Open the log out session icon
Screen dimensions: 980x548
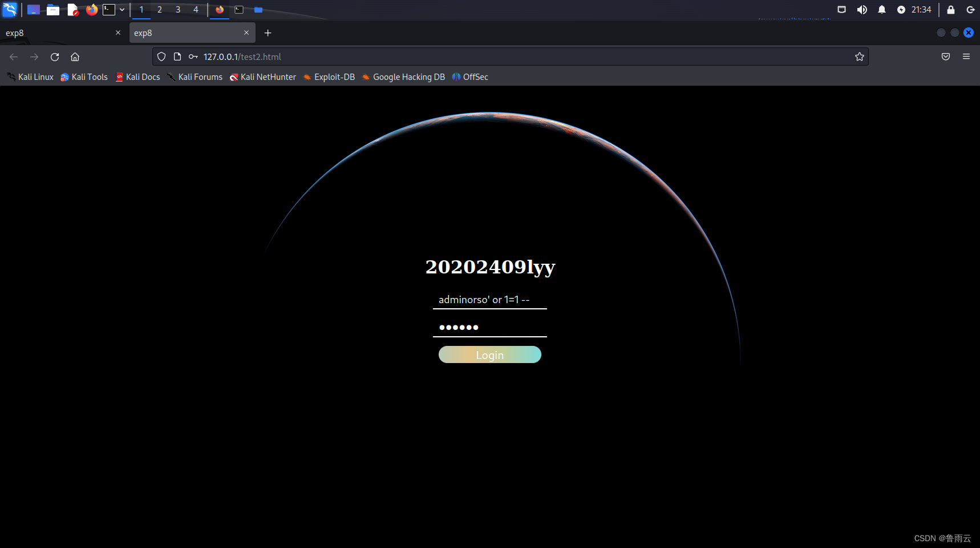(x=970, y=10)
